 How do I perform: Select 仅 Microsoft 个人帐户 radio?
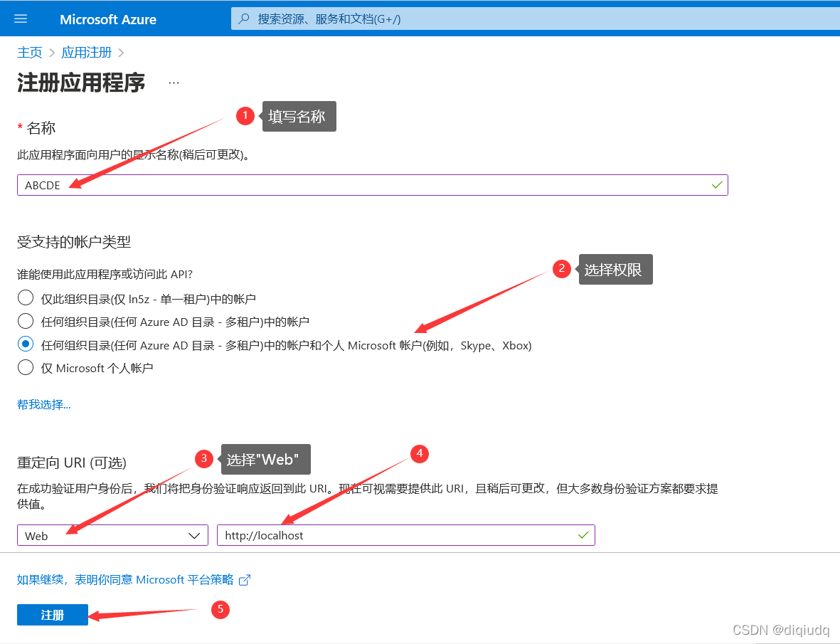coord(26,367)
